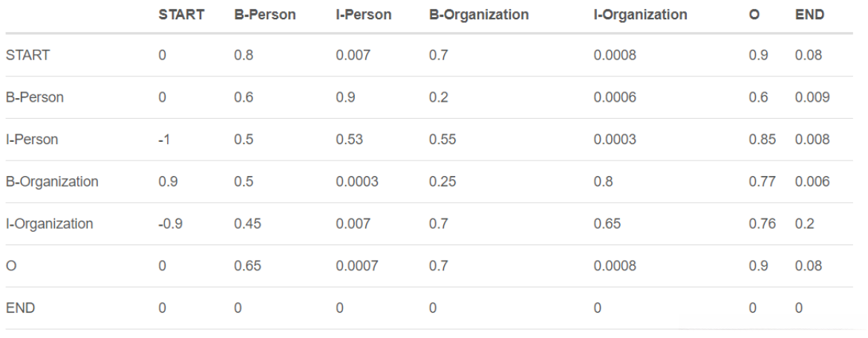
Task: Click the END row label
Action: click(x=20, y=308)
